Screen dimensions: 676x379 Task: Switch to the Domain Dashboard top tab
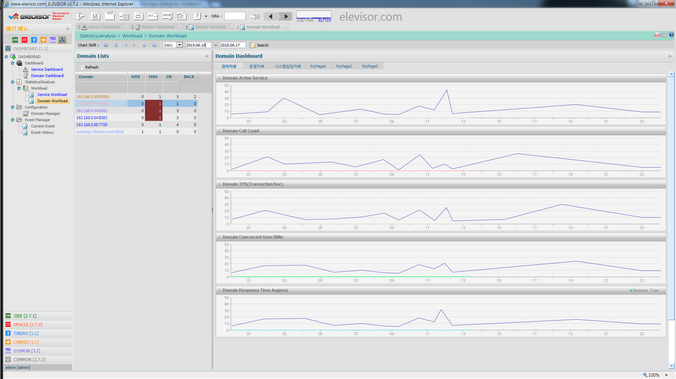157,27
